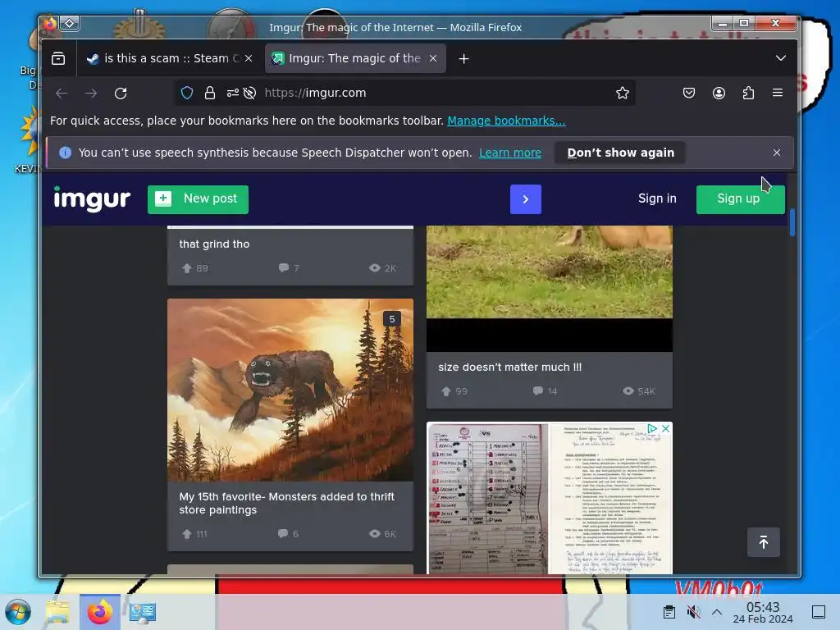This screenshot has width=840, height=630.
Task: Click the show desktop button
Action: coord(819,612)
